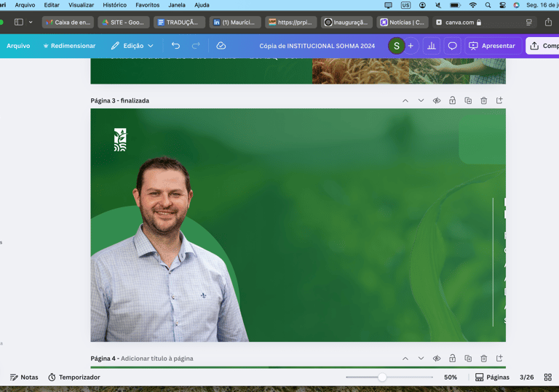Open the Favoritos menu
This screenshot has height=392, width=559.
[x=147, y=5]
